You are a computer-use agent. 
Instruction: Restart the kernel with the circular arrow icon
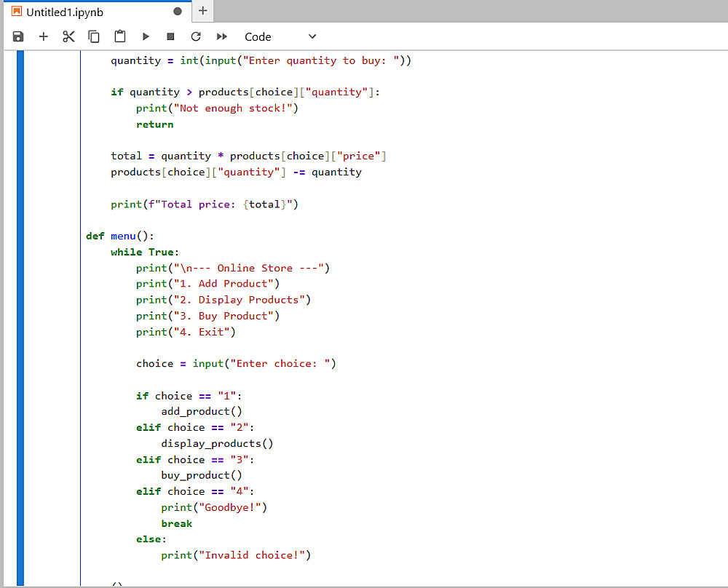click(x=196, y=36)
